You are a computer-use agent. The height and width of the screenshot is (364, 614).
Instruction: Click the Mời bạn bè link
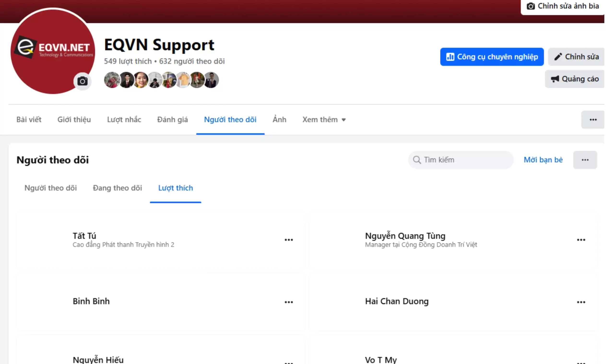pos(543,160)
